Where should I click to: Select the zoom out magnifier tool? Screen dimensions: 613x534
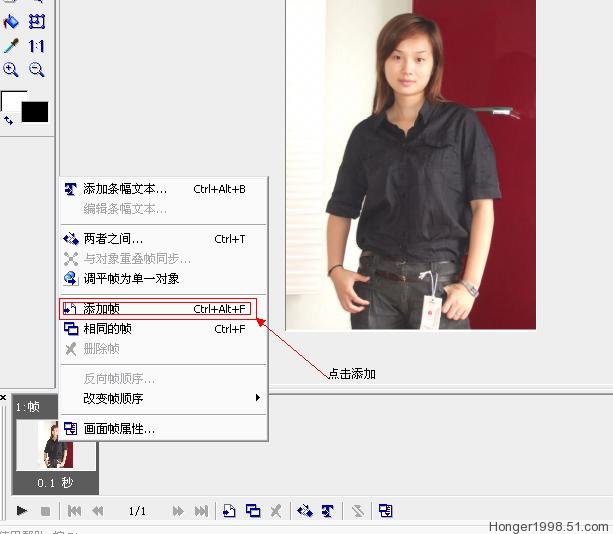pyautogui.click(x=37, y=70)
